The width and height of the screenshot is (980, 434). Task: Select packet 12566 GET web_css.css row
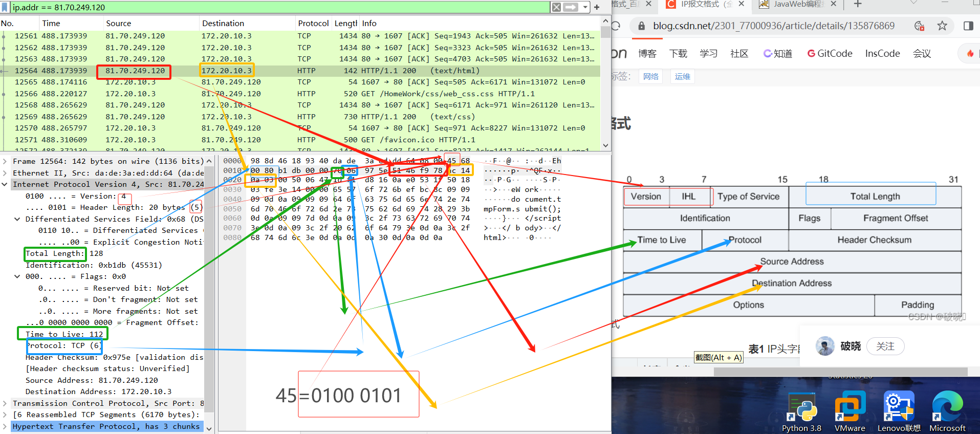(x=300, y=94)
